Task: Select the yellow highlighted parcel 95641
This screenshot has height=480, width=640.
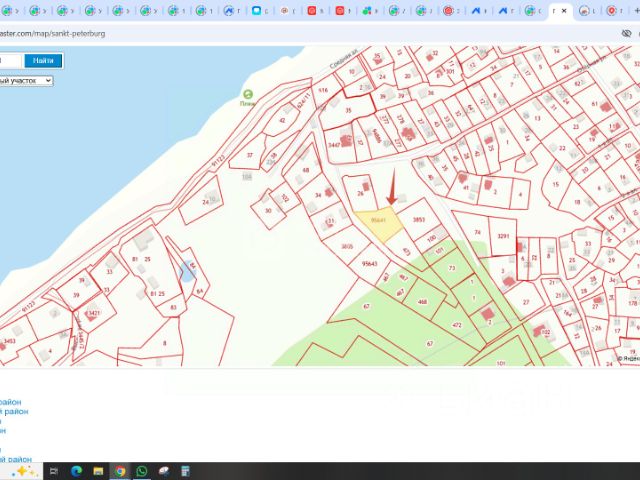Action: (379, 222)
